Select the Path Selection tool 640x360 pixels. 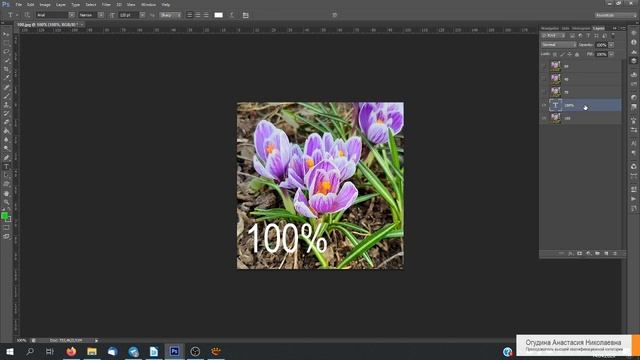click(7, 175)
